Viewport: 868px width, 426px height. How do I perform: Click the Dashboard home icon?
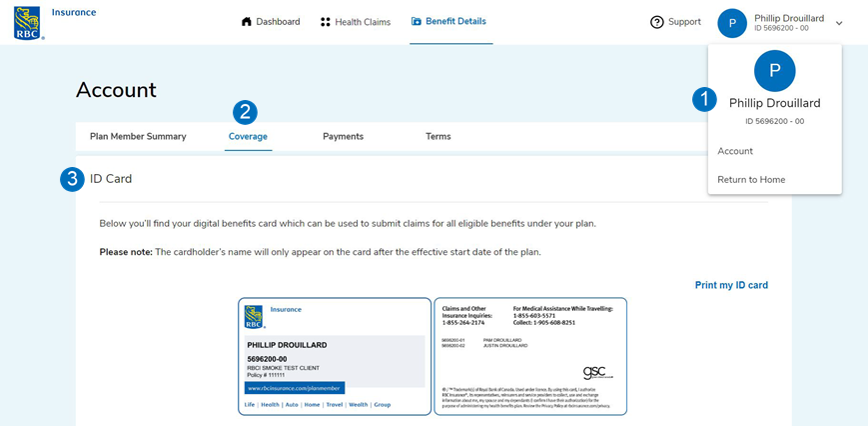coord(247,22)
